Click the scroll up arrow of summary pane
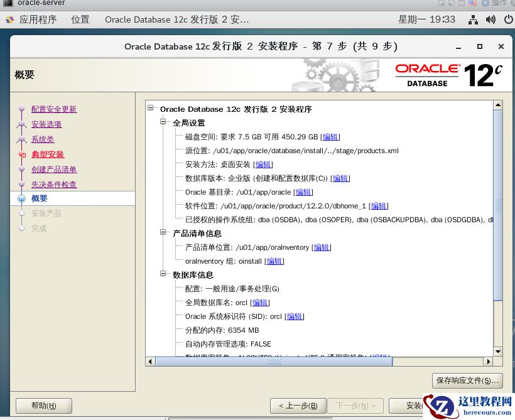The width and height of the screenshot is (515, 420). [498, 105]
